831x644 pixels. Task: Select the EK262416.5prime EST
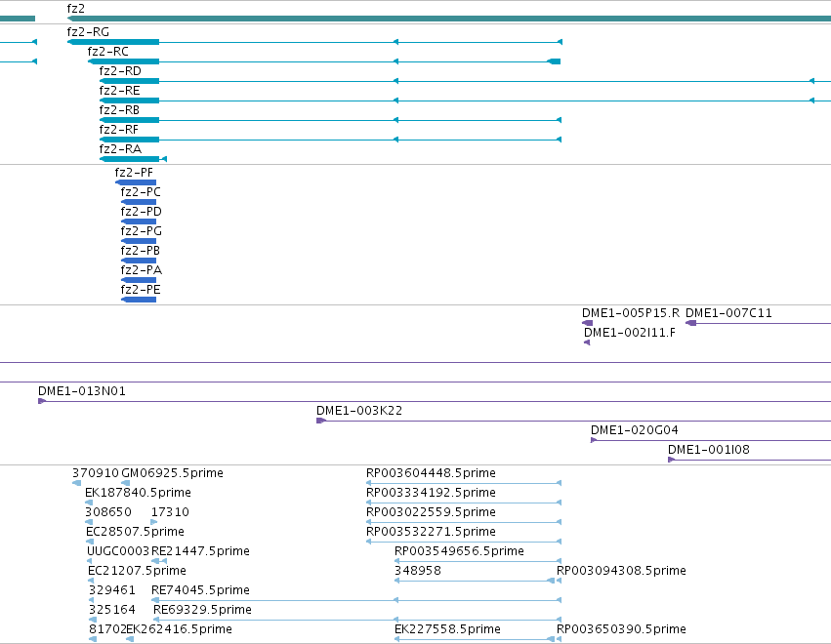[130, 639]
